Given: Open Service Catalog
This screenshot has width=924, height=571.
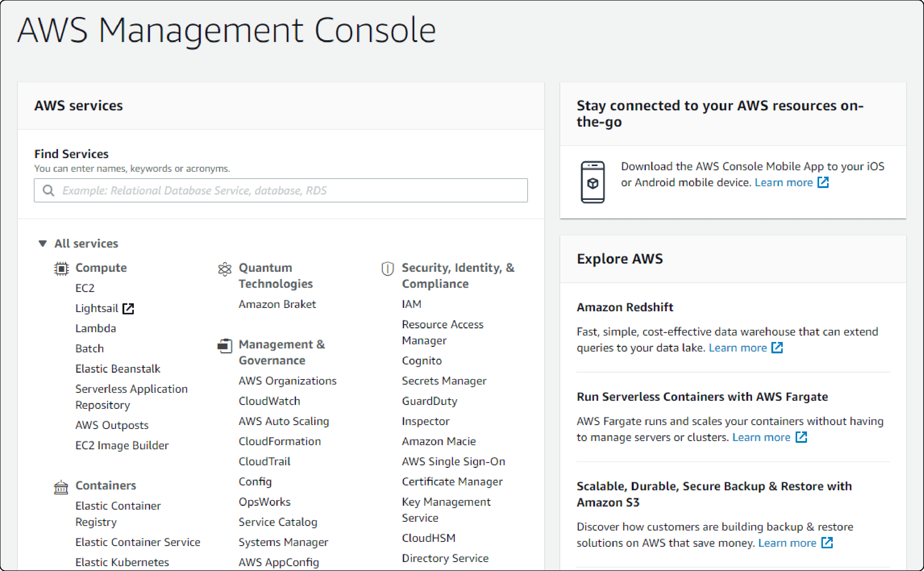Looking at the screenshot, I should (x=278, y=522).
